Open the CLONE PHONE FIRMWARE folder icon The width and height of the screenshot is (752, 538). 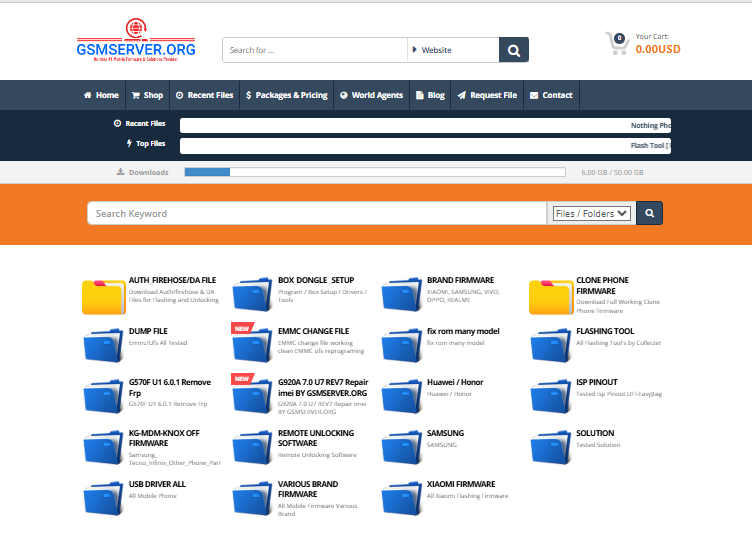[550, 295]
